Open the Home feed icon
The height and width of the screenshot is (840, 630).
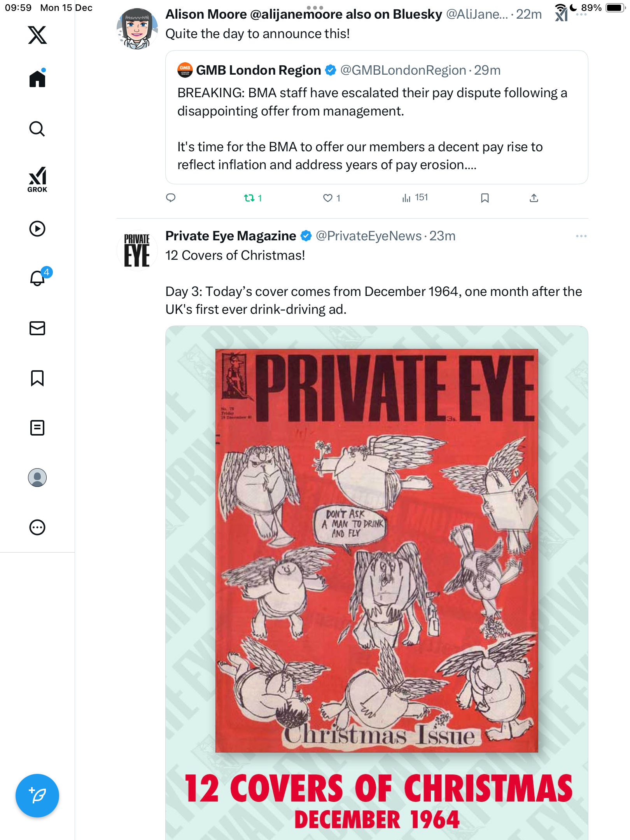click(x=37, y=79)
